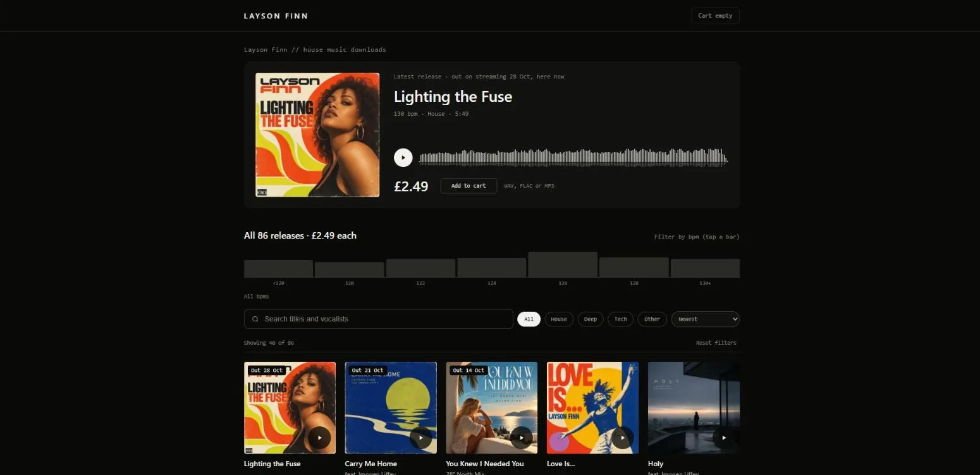Seek within the featured track waveform

pyautogui.click(x=573, y=157)
